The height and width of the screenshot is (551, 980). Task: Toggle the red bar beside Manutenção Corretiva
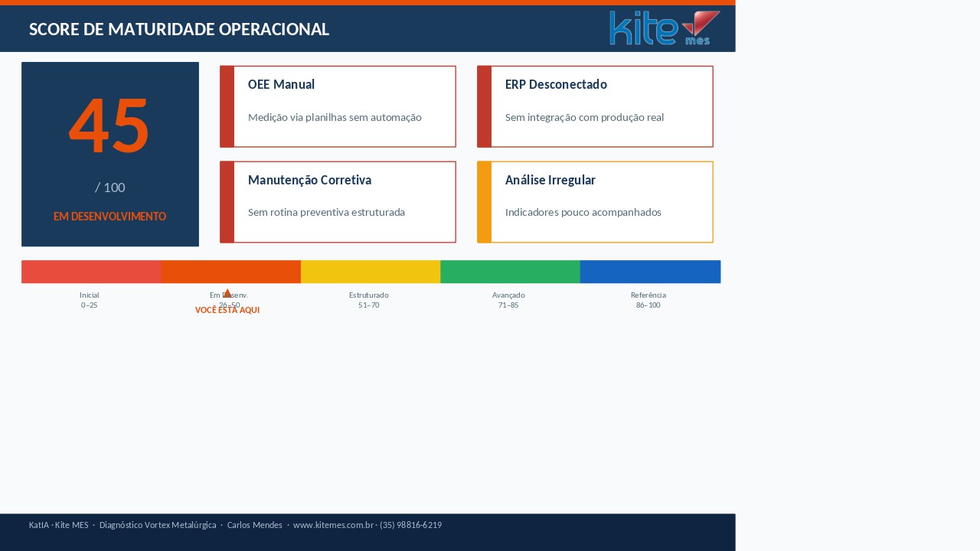[x=226, y=201]
